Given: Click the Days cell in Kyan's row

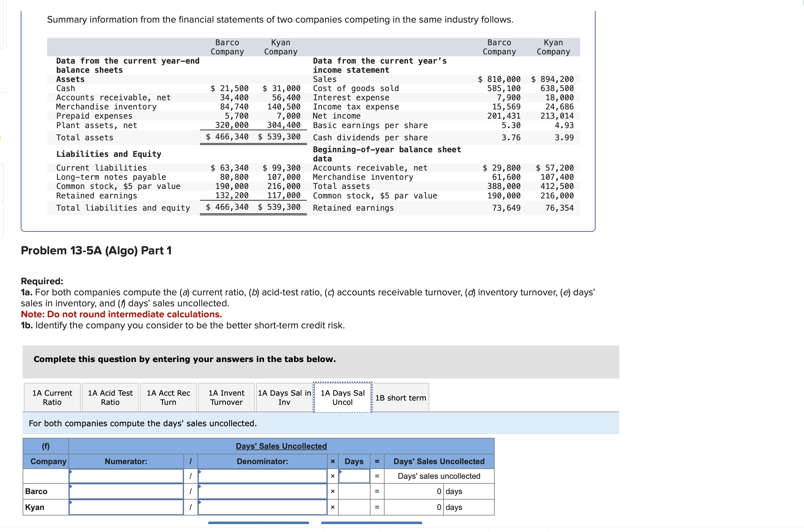Looking at the screenshot, I should 354,507.
